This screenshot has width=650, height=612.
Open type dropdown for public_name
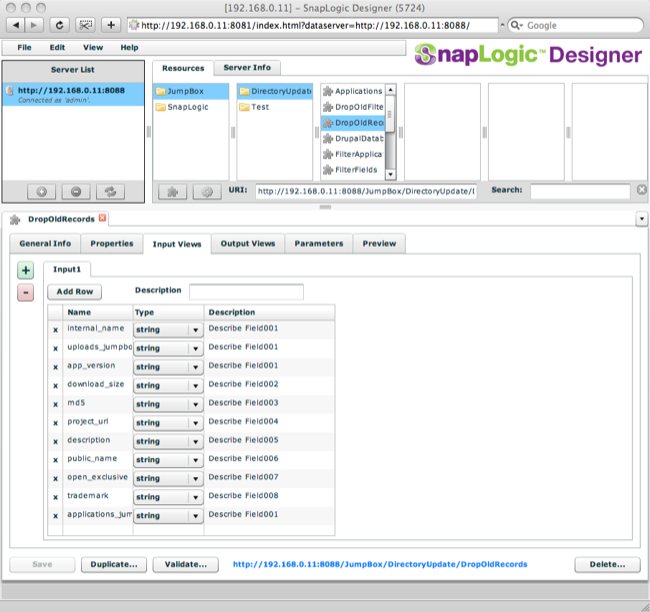click(x=168, y=460)
